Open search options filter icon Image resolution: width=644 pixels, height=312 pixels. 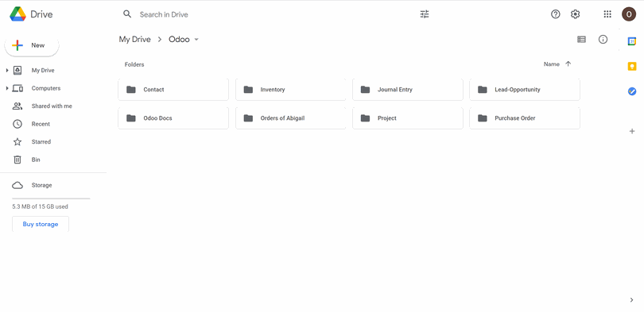pyautogui.click(x=425, y=14)
